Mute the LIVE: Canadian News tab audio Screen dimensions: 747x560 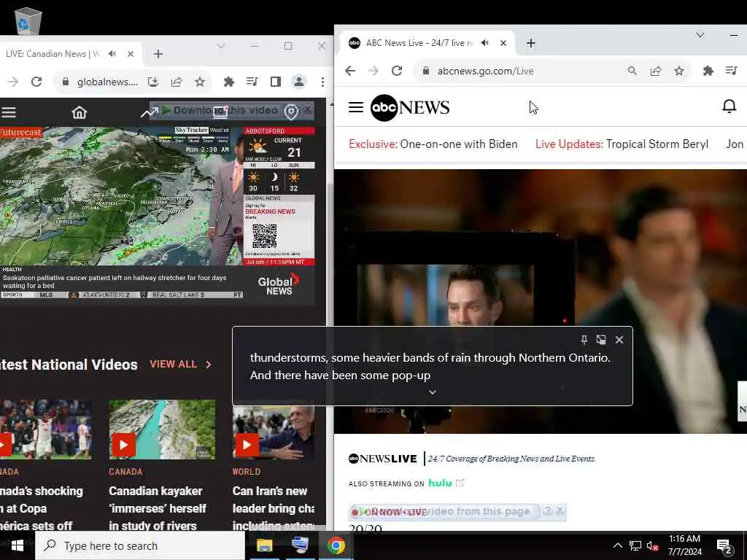(x=112, y=54)
